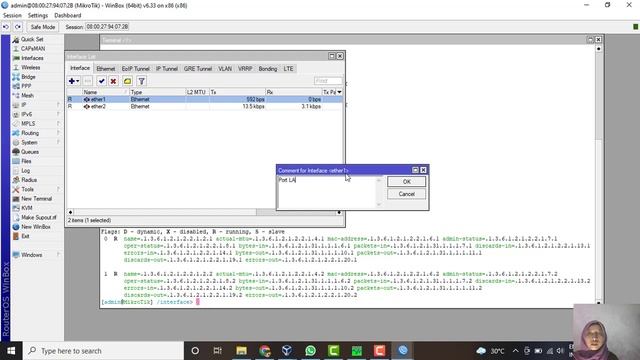Click Cancel in the comment dialog

pos(407,194)
